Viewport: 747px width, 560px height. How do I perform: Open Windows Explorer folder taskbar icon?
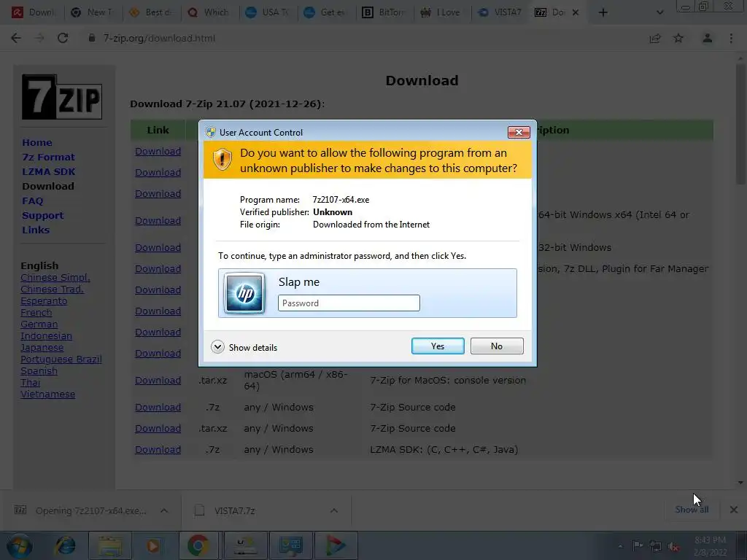[x=110, y=545]
